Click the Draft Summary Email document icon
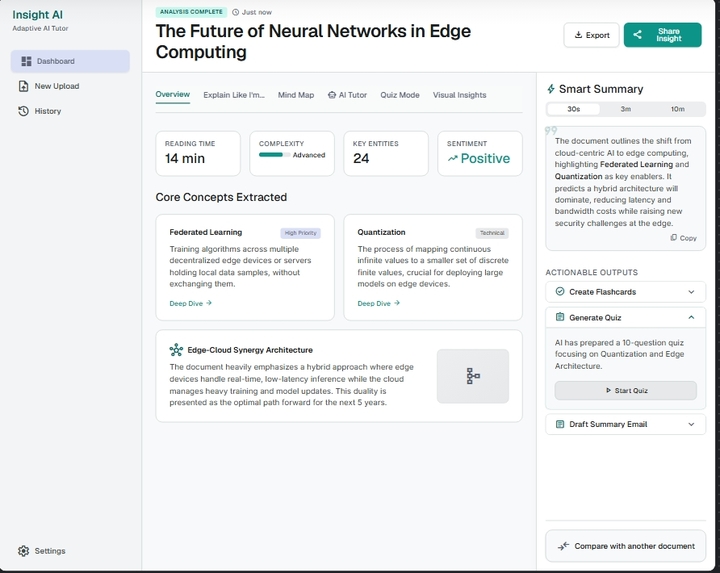720x573 pixels. (x=560, y=424)
